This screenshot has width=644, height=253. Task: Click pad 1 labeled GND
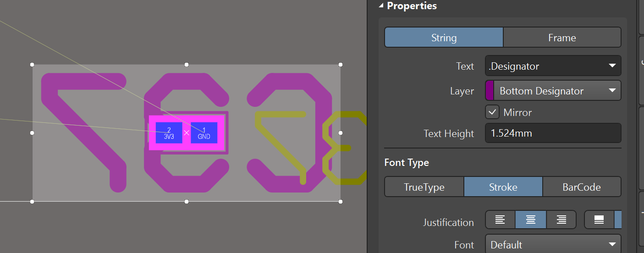204,133
